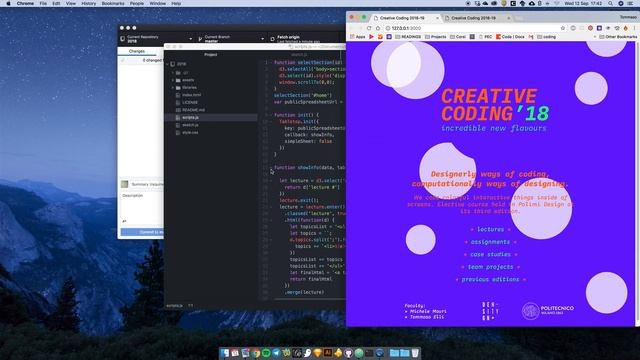Screen dimensions: 640x360
Task: Open the assignments link on the page
Action: pos(490,242)
